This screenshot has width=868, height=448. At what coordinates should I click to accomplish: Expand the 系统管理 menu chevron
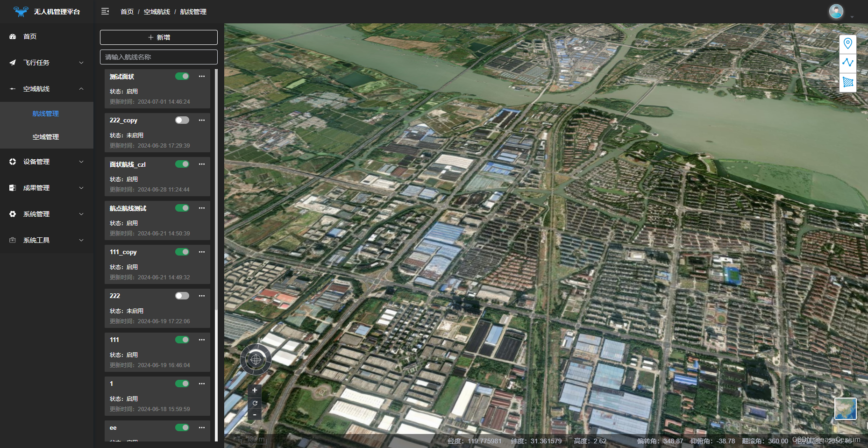click(x=81, y=214)
